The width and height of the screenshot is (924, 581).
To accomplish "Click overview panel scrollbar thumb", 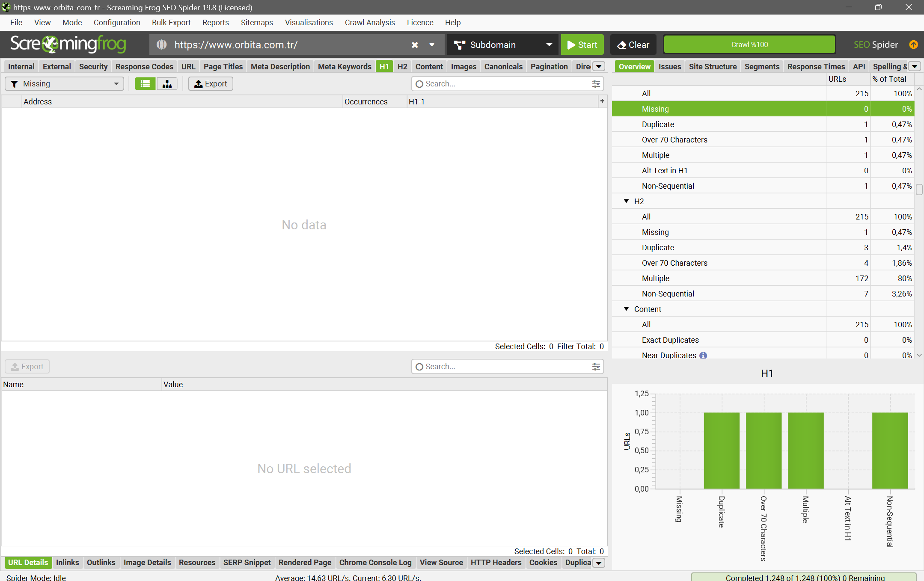I will [x=919, y=189].
